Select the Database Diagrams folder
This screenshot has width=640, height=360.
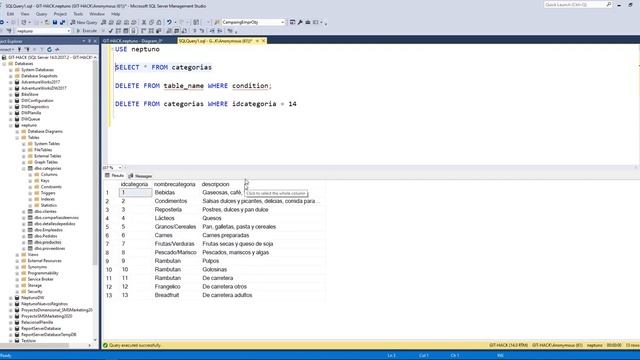tap(45, 131)
